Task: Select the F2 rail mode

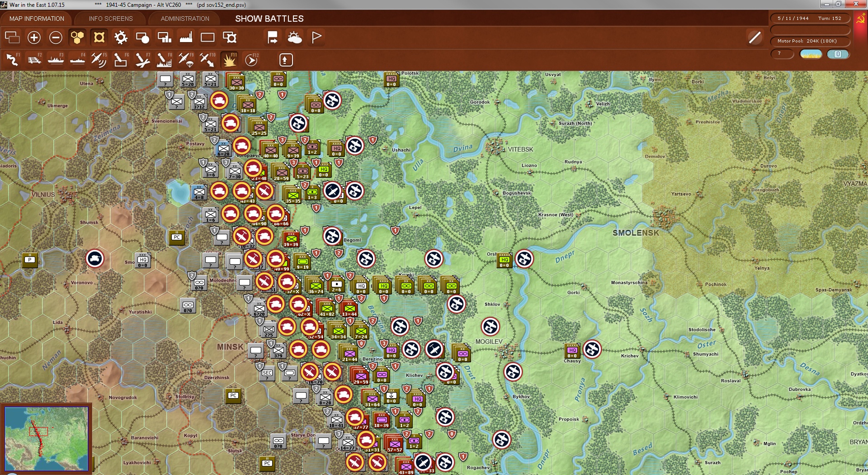Action: click(x=34, y=60)
